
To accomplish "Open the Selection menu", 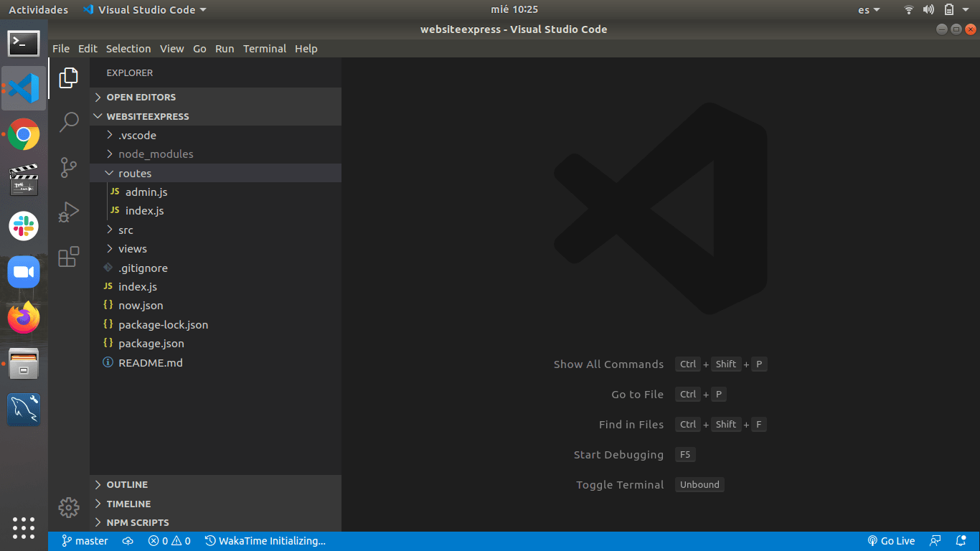I will 128,49.
